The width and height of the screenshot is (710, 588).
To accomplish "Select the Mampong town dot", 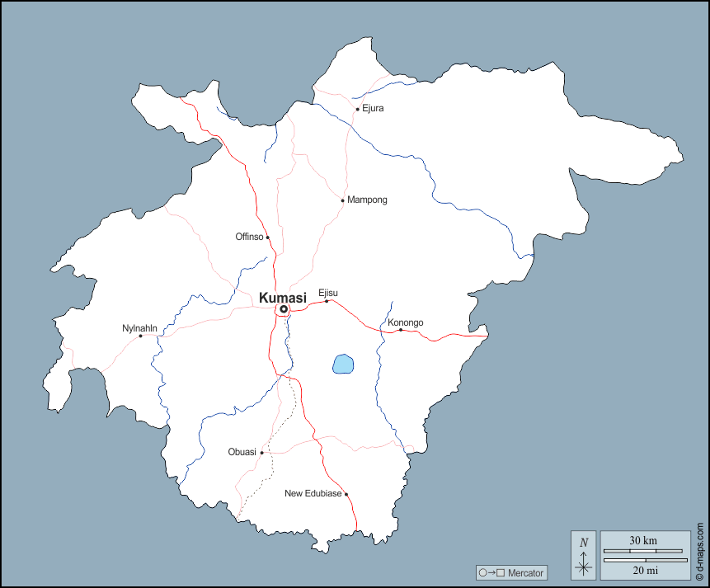I will point(343,200).
